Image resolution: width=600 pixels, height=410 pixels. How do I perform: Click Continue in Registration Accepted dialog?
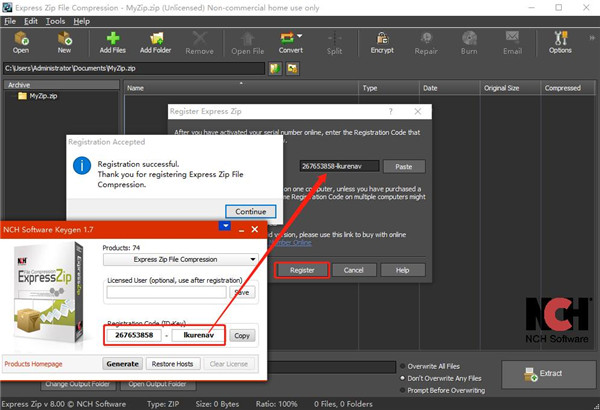pyautogui.click(x=251, y=211)
